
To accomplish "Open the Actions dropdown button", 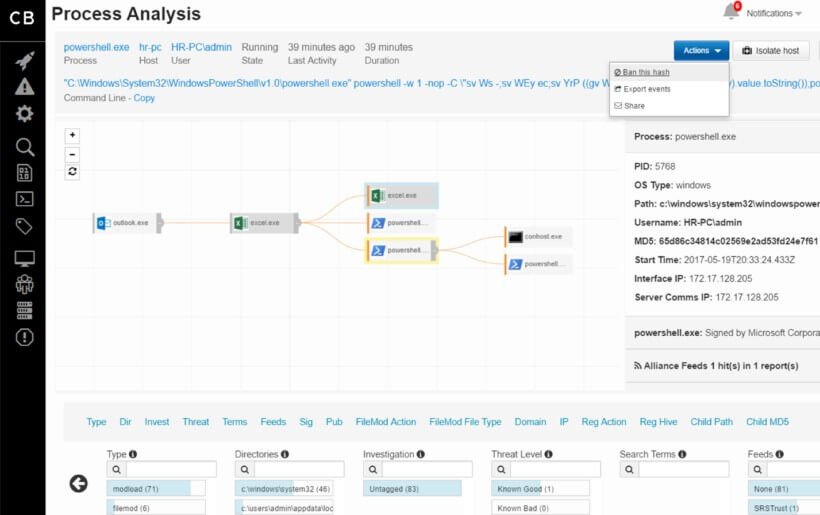I will point(701,51).
